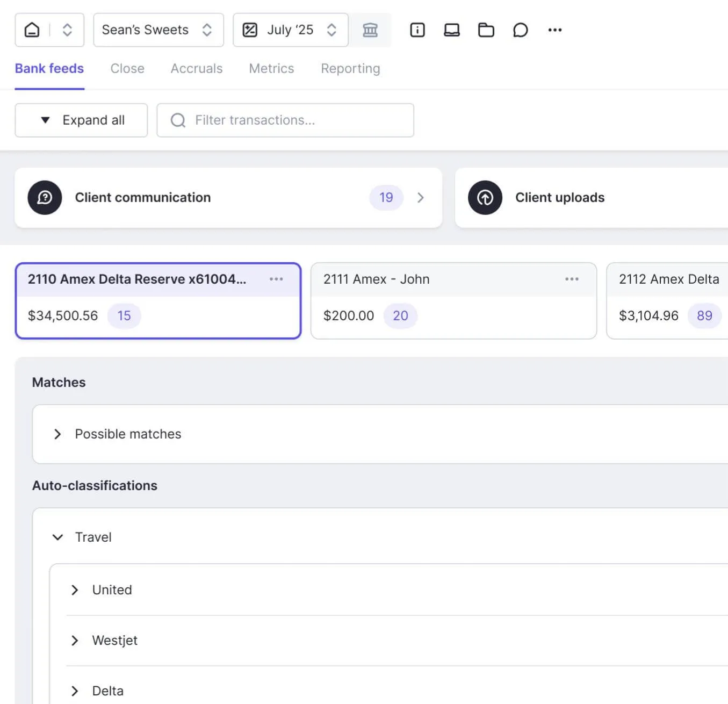This screenshot has width=728, height=704.
Task: Open the info panel icon
Action: click(x=417, y=30)
